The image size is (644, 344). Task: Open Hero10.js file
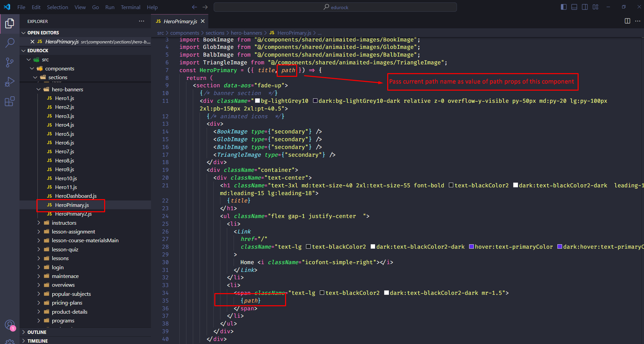coord(85,178)
